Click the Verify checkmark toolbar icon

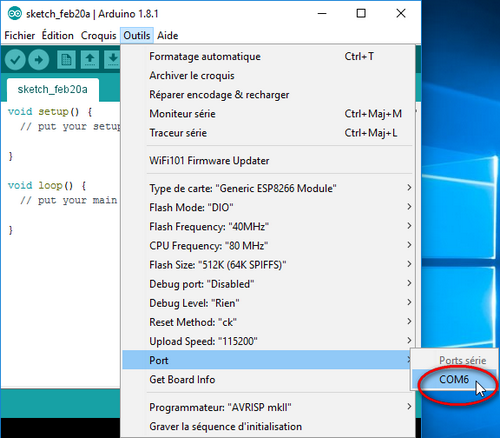coord(15,60)
